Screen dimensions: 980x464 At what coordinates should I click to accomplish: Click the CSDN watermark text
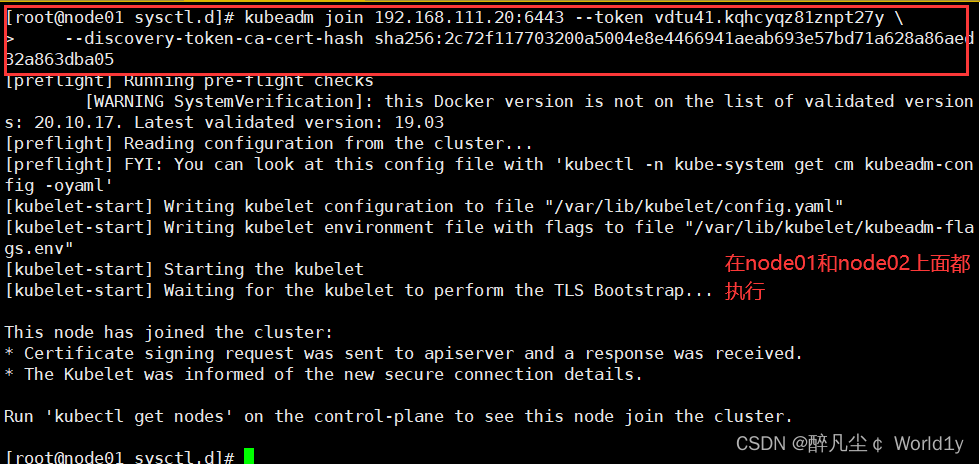849,443
